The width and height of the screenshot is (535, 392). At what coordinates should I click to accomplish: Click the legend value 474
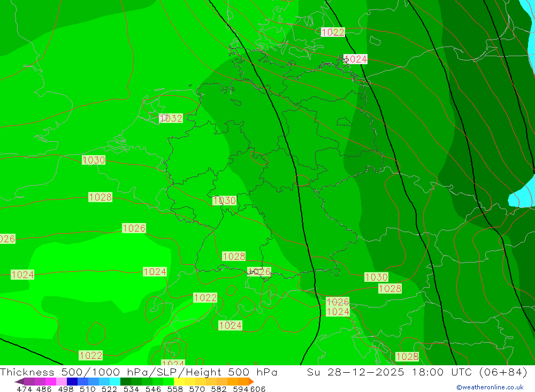[x=24, y=389]
